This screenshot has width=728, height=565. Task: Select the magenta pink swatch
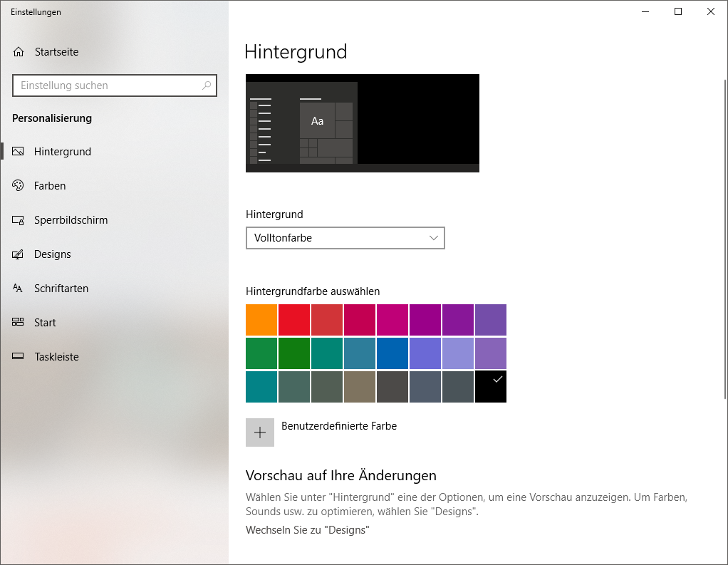(392, 320)
